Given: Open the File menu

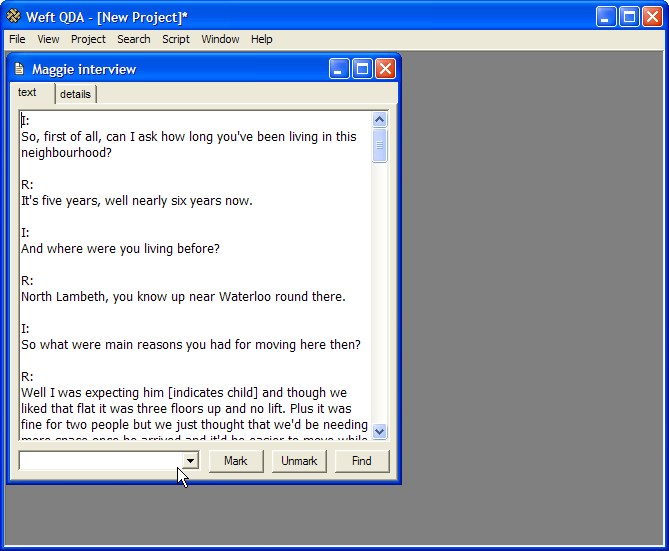Looking at the screenshot, I should [x=17, y=39].
